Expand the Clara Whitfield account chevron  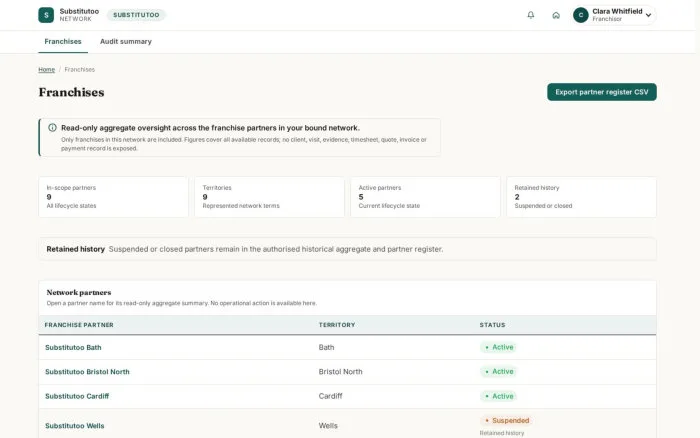[648, 15]
